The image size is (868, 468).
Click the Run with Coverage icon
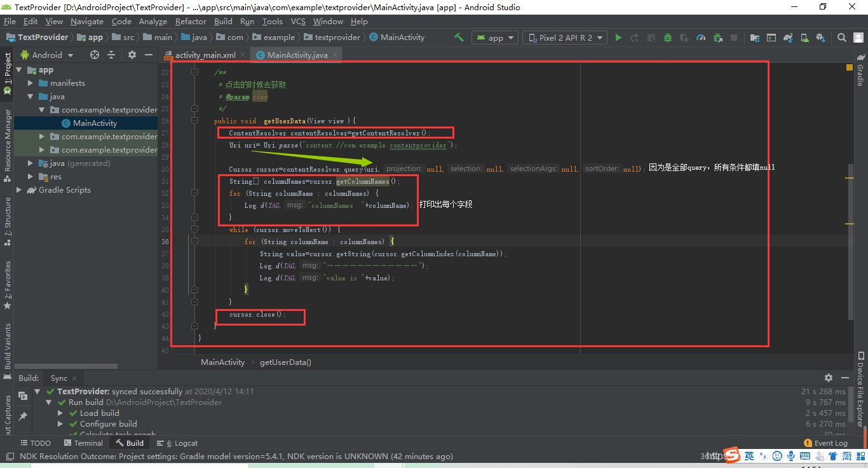[x=684, y=38]
